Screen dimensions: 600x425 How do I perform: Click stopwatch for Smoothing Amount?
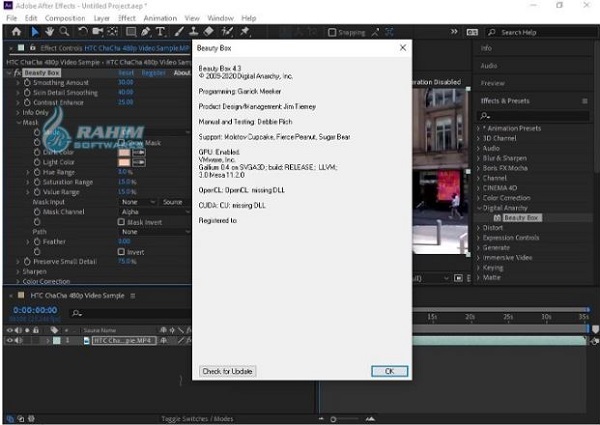[27, 83]
